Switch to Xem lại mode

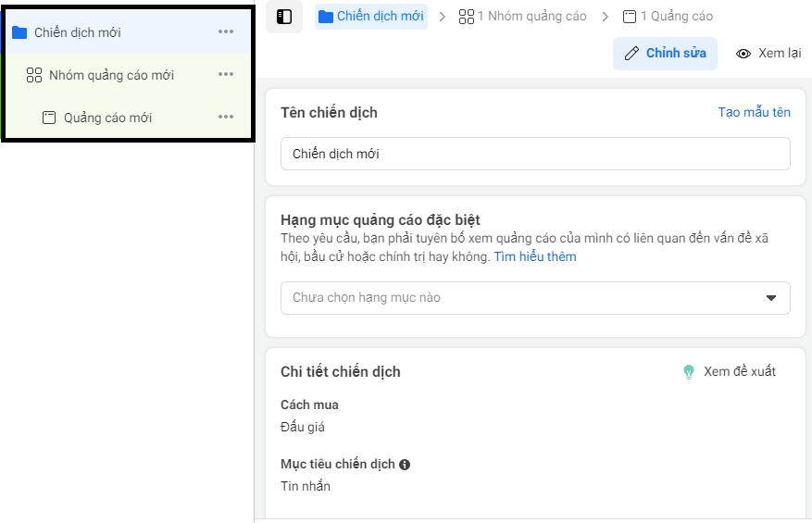click(x=768, y=54)
